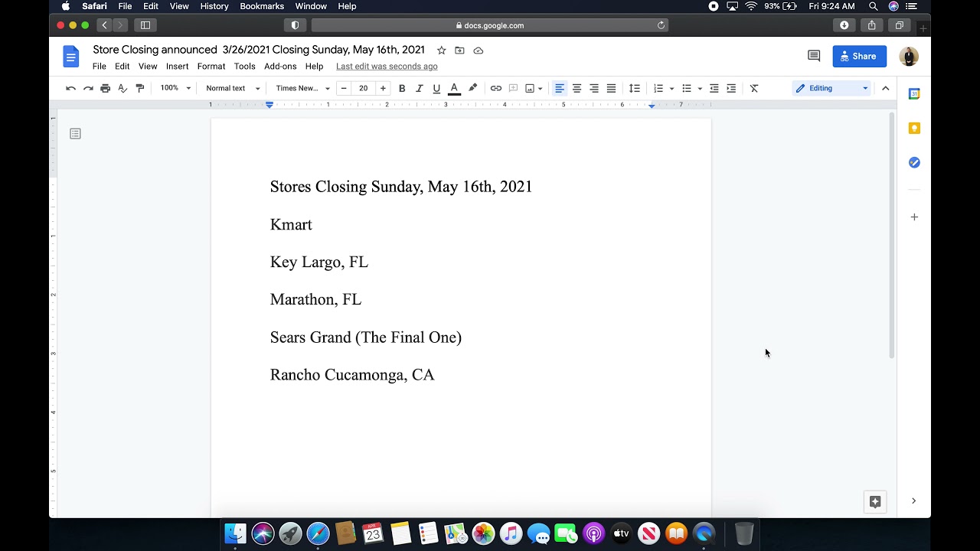Click the Redo arrow in Docs toolbar
This screenshot has height=551, width=980.
pyautogui.click(x=88, y=88)
